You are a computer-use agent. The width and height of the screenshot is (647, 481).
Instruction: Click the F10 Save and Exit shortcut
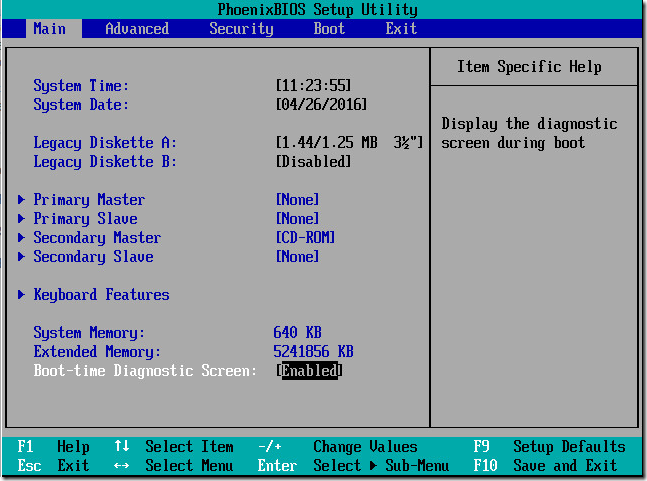pos(545,465)
